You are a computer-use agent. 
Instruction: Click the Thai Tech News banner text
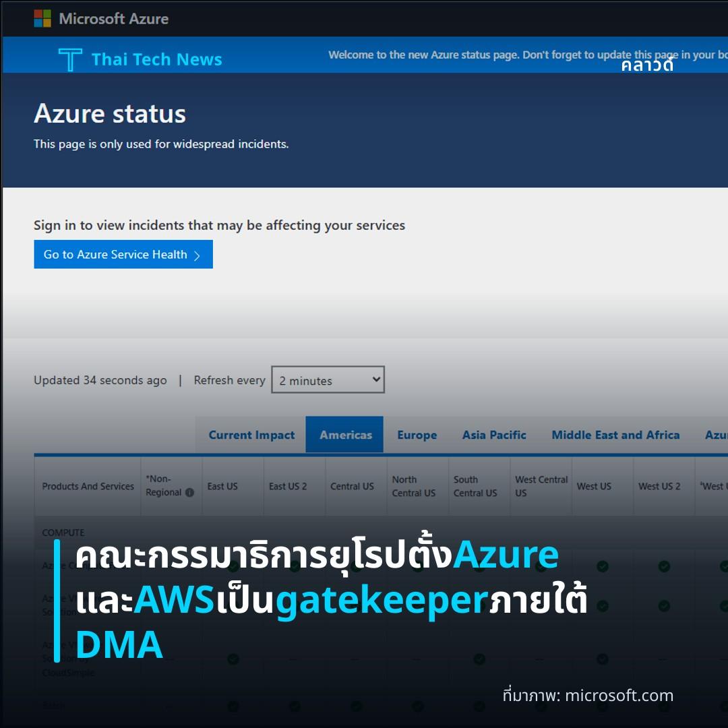coord(156,59)
